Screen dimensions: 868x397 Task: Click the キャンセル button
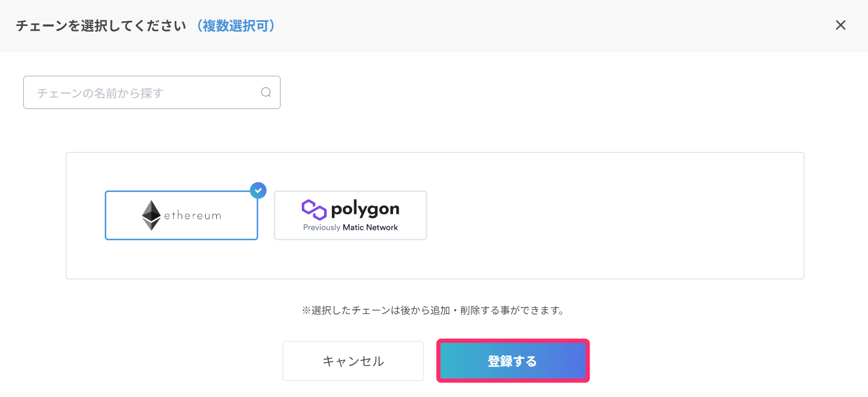353,361
